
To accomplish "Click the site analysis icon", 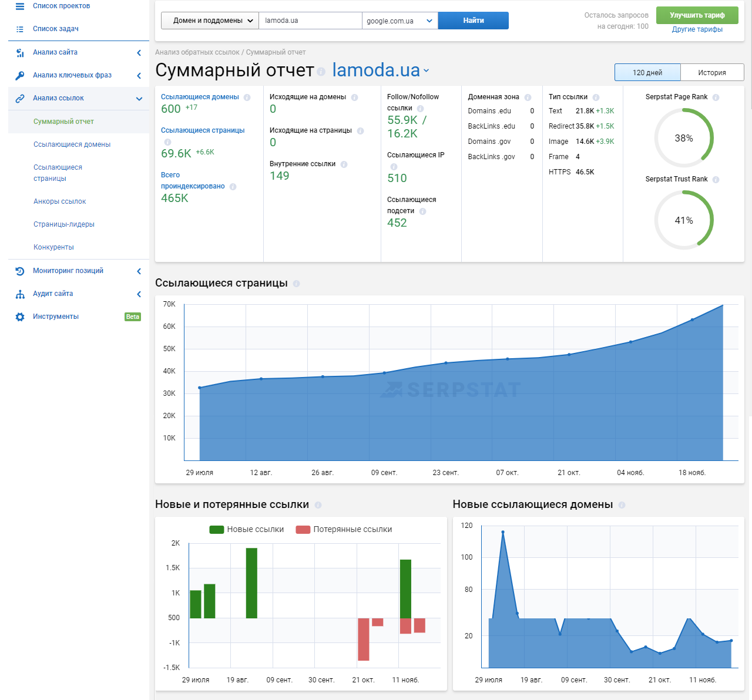I will [20, 52].
